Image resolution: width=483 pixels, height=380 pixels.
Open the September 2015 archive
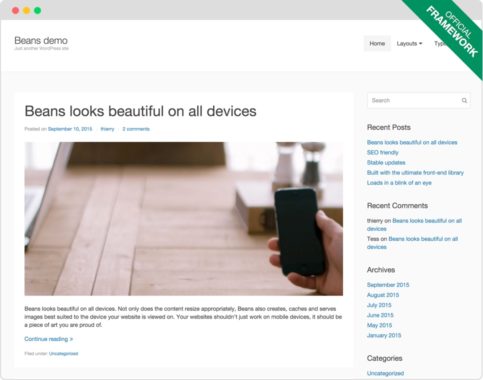388,285
